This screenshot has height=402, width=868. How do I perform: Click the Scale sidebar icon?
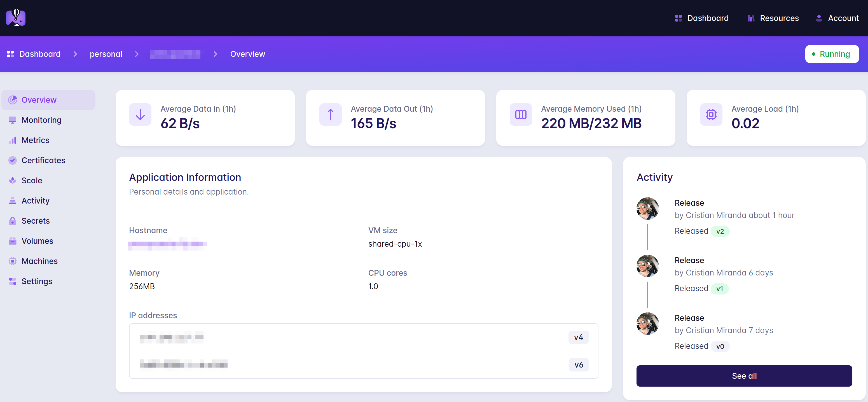(x=12, y=180)
